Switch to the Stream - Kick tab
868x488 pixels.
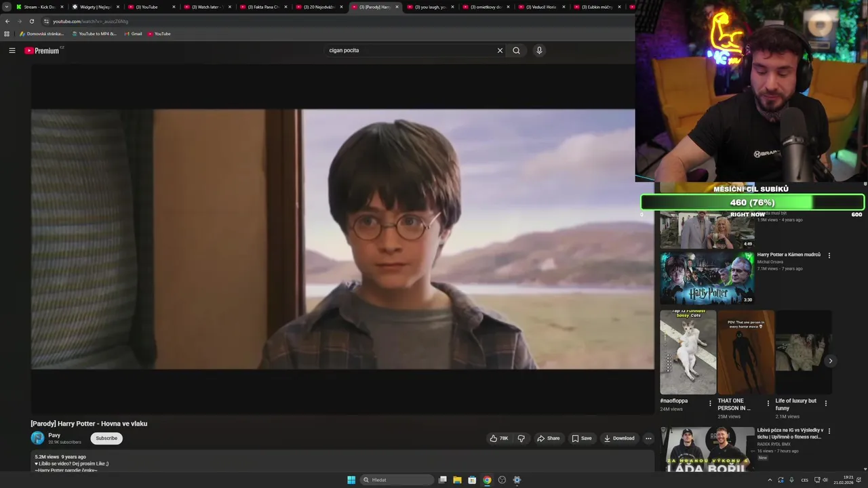point(40,7)
